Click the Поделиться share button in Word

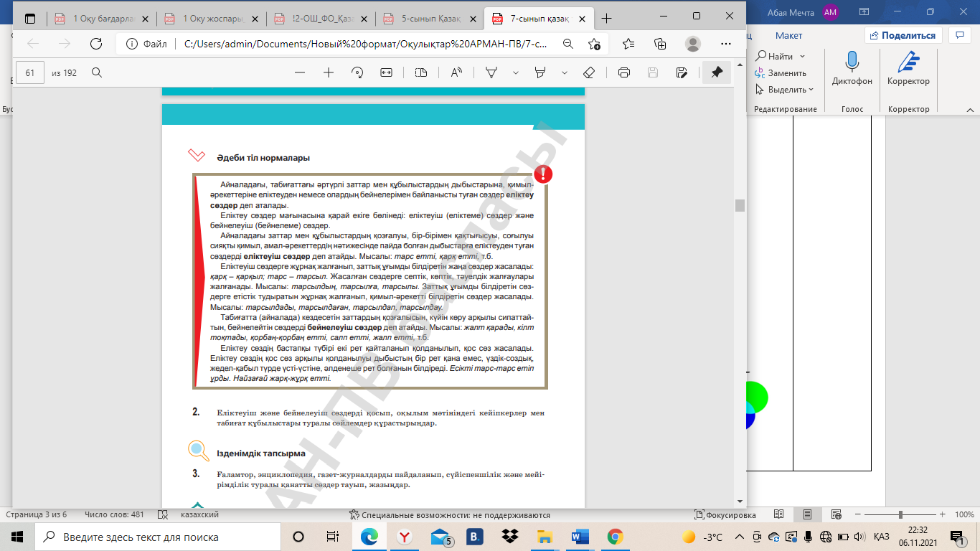coord(903,35)
